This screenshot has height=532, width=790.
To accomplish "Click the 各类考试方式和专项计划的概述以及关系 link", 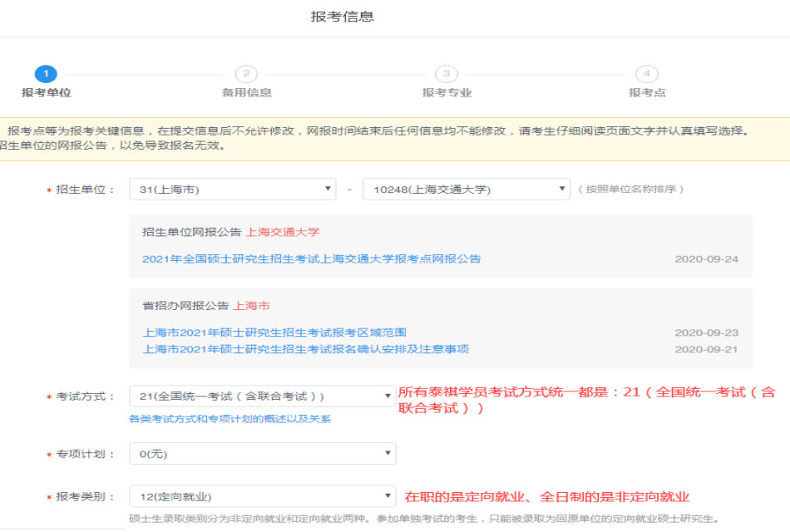I will (230, 419).
